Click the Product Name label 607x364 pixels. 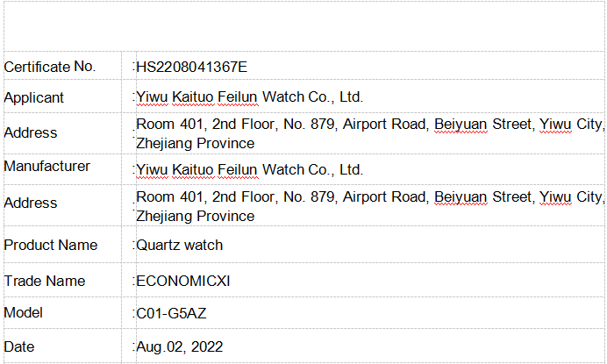[x=51, y=245]
